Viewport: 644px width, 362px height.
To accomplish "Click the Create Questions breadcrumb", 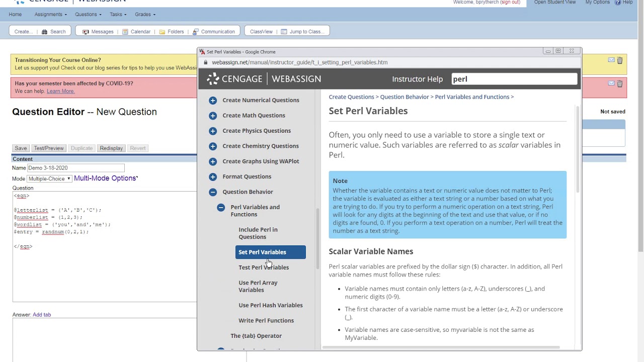I will click(x=351, y=97).
